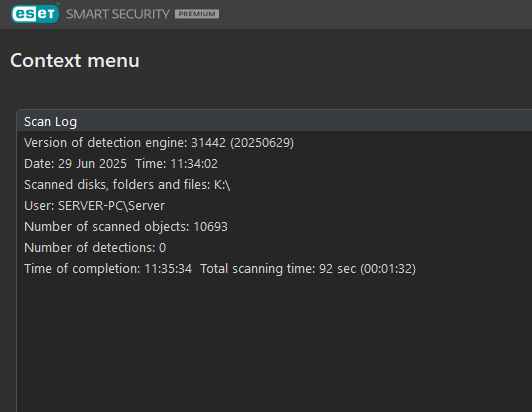The image size is (532, 412).
Task: Click the engine date (20250629) value
Action: coord(262,143)
